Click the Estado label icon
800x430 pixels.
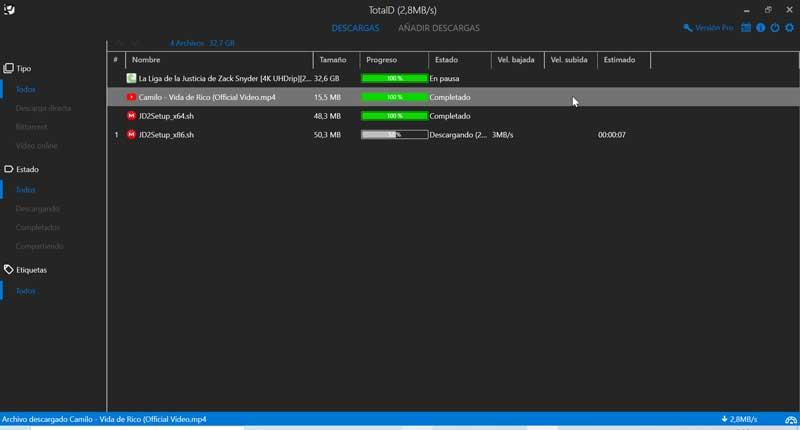8,169
